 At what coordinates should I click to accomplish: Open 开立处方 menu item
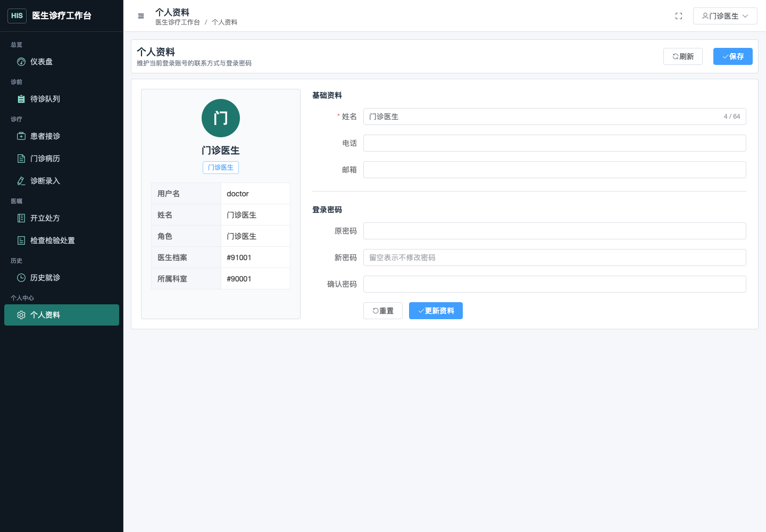coord(62,218)
